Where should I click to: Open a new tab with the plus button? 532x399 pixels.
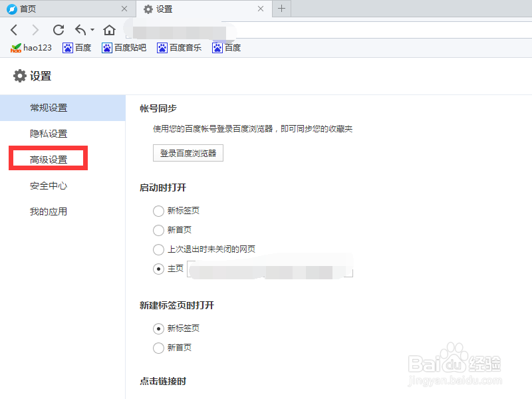pos(281,9)
